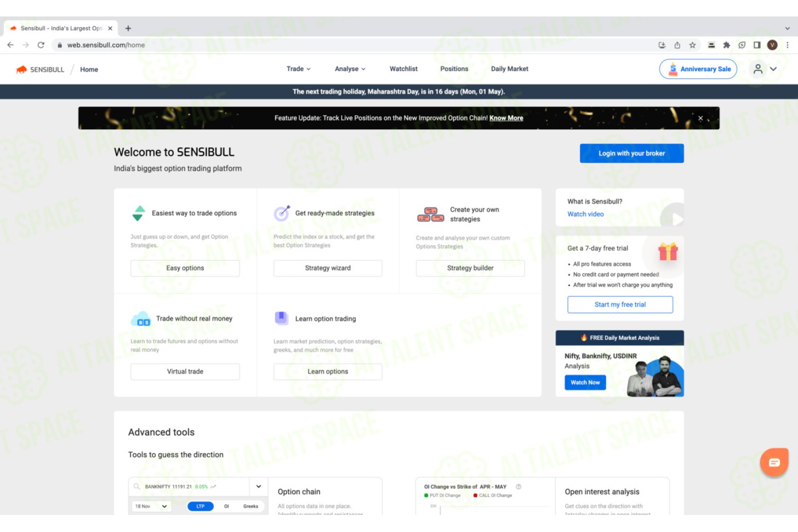Open the Chrome three-dot menu
Screen dimensions: 798x532
[x=788, y=45]
